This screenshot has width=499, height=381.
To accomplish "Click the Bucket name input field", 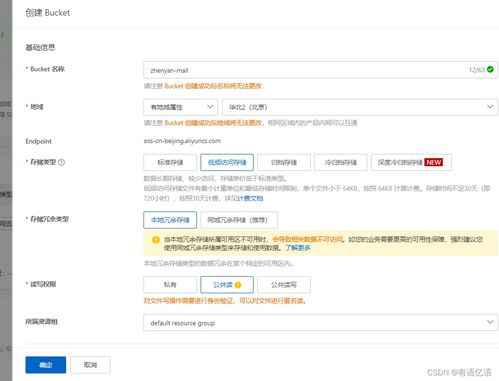I will coord(320,70).
